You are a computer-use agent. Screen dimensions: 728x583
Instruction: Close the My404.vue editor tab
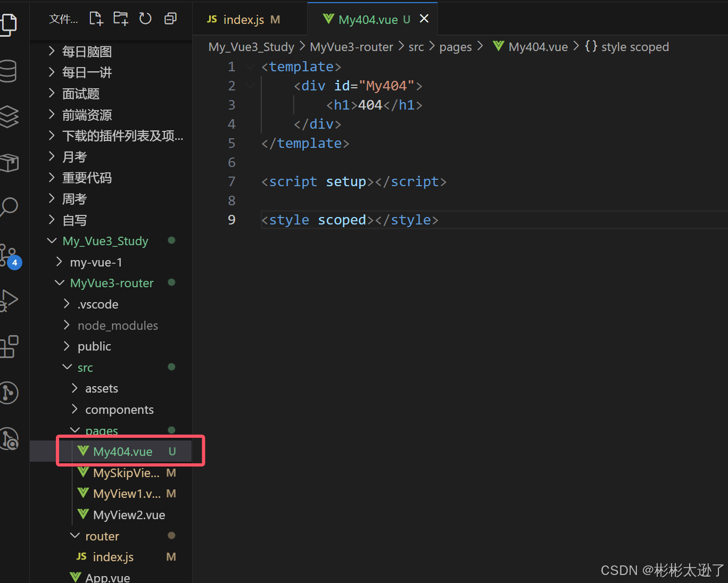pyautogui.click(x=424, y=19)
